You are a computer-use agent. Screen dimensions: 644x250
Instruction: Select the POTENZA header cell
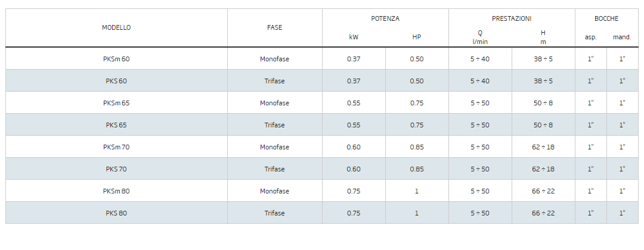385,19
